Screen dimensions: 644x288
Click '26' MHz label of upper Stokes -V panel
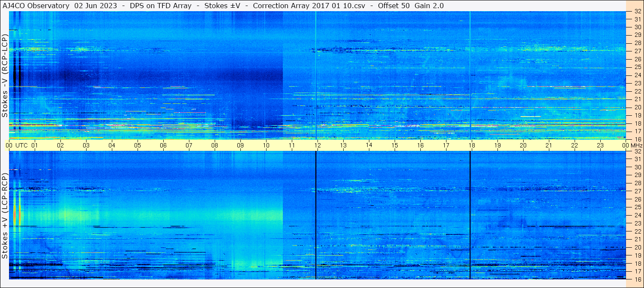tap(638, 59)
